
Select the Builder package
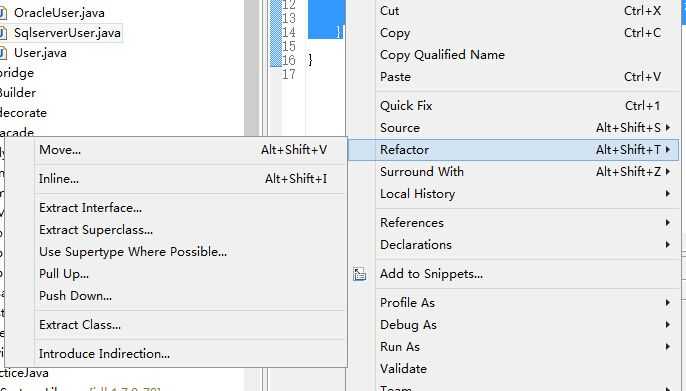pos(18,93)
